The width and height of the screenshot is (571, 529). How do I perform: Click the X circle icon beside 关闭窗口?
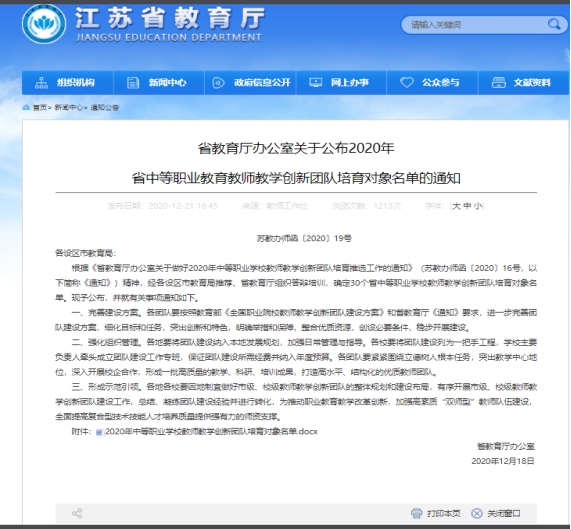pyautogui.click(x=477, y=513)
